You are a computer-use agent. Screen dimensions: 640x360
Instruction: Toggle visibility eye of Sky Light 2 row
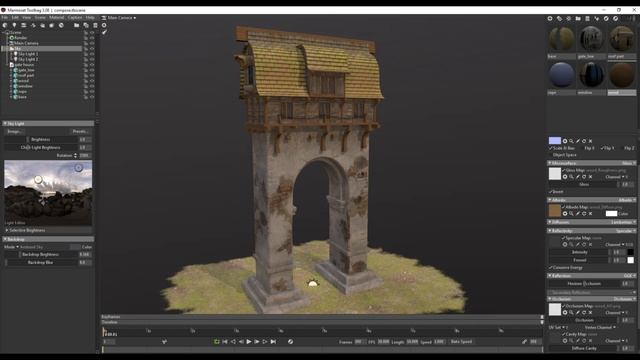92,59
